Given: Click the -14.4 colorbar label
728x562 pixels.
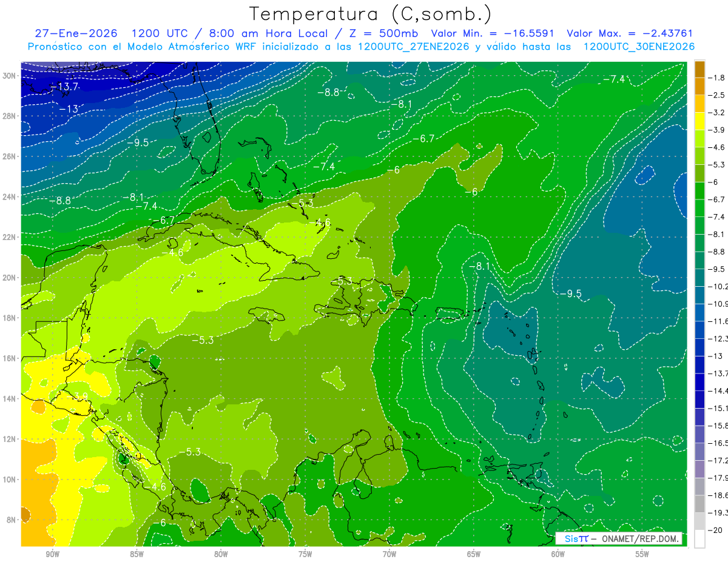Looking at the screenshot, I should [x=718, y=391].
